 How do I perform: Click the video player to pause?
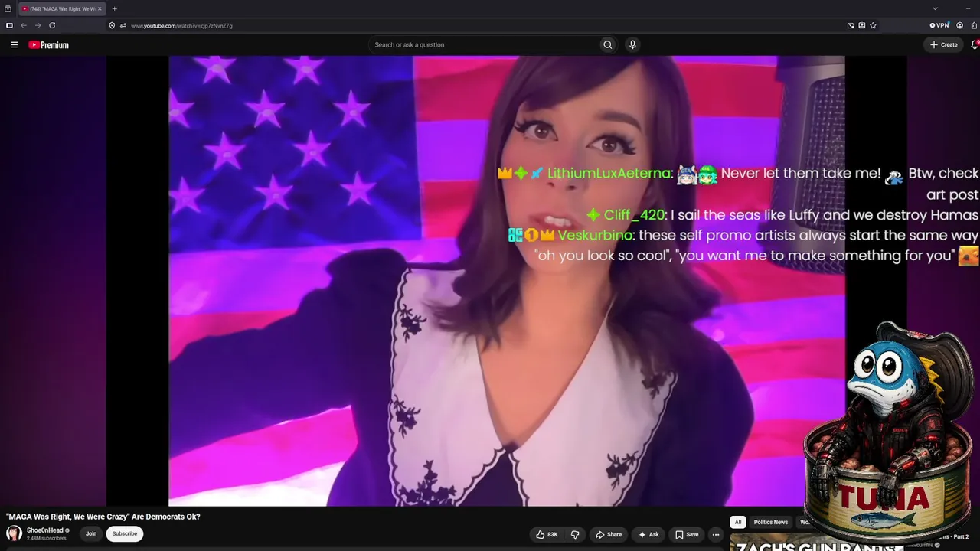(x=506, y=281)
